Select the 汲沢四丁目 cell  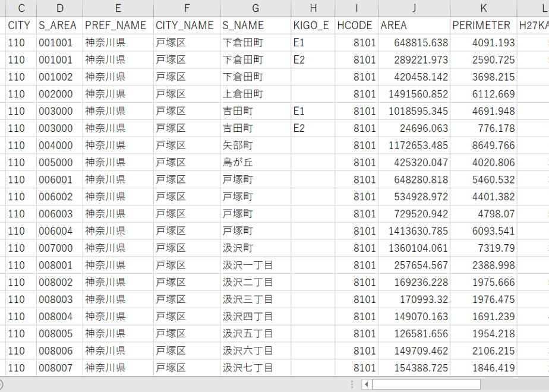pyautogui.click(x=255, y=317)
